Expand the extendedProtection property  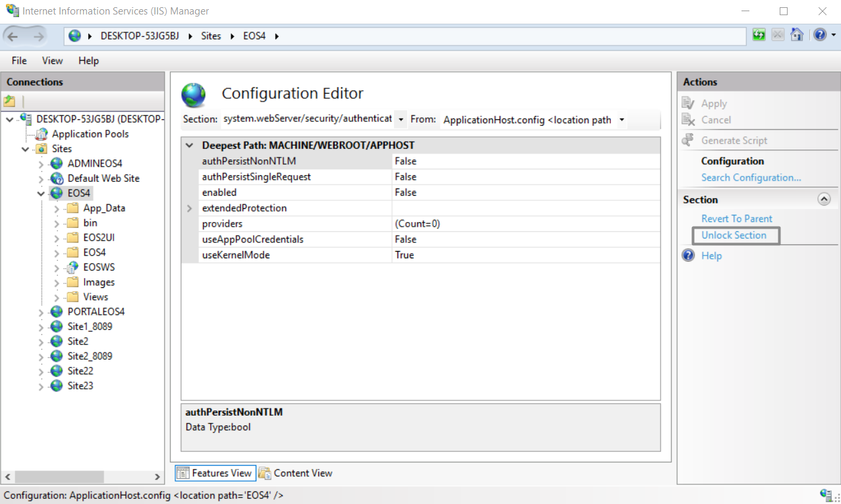pos(190,208)
